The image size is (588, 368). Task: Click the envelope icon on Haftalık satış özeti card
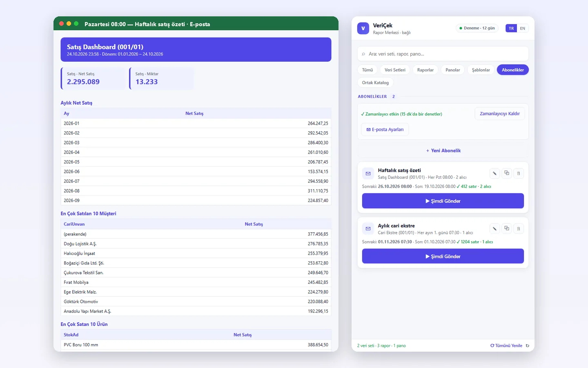tap(368, 173)
